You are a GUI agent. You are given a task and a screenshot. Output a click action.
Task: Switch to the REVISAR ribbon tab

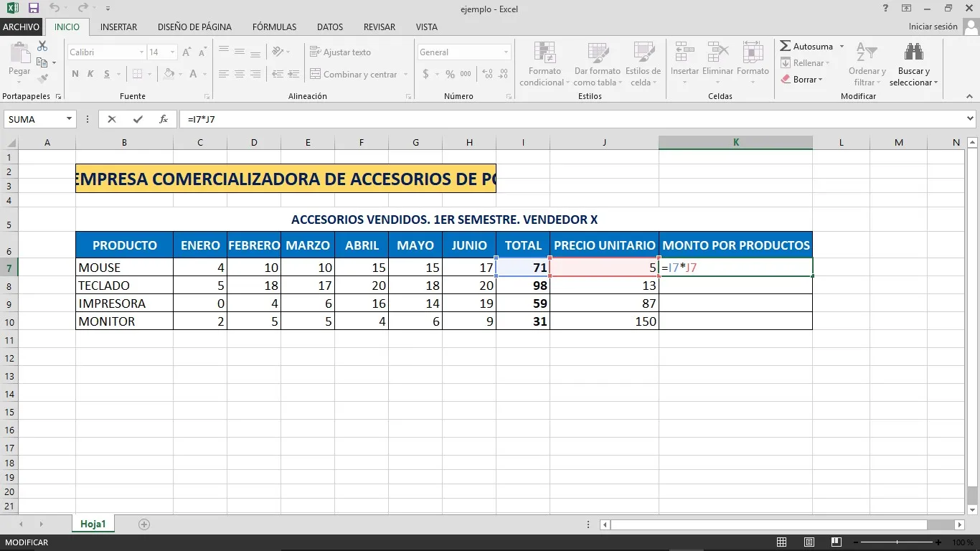tap(380, 27)
